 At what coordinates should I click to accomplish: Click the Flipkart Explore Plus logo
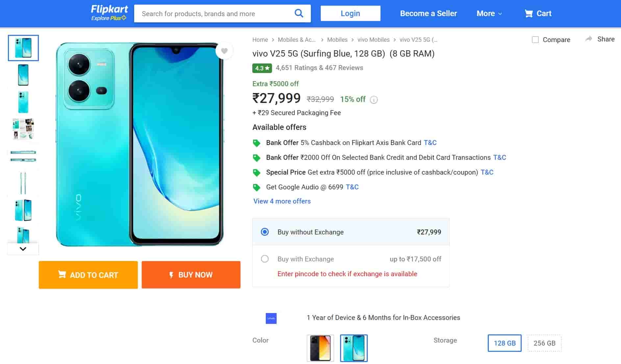(x=109, y=13)
